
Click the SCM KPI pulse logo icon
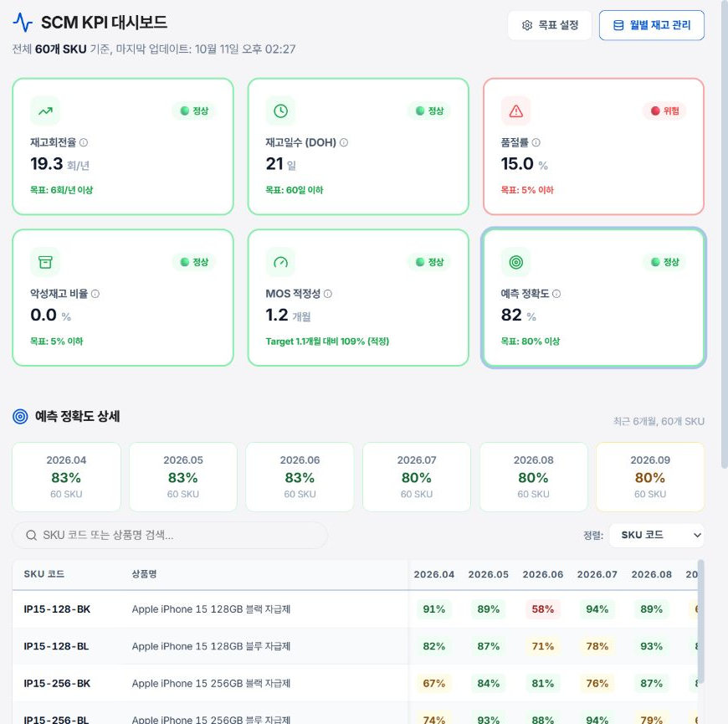click(x=23, y=23)
